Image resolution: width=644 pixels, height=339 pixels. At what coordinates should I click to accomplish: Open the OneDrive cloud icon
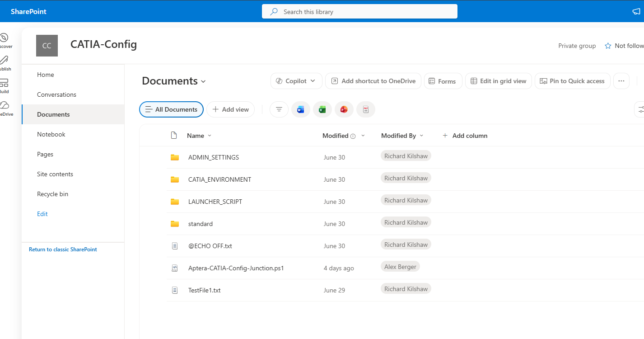coord(4,105)
